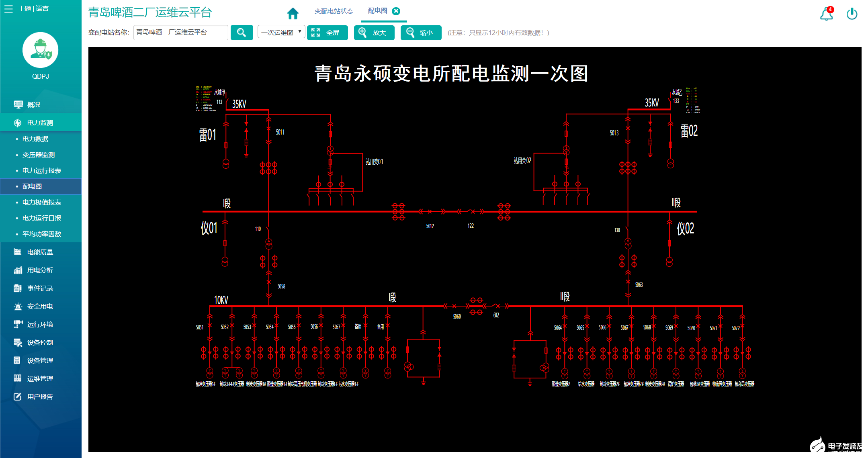Screen dimensions: 868x458
Task: Click the magnifier search button
Action: pos(242,33)
